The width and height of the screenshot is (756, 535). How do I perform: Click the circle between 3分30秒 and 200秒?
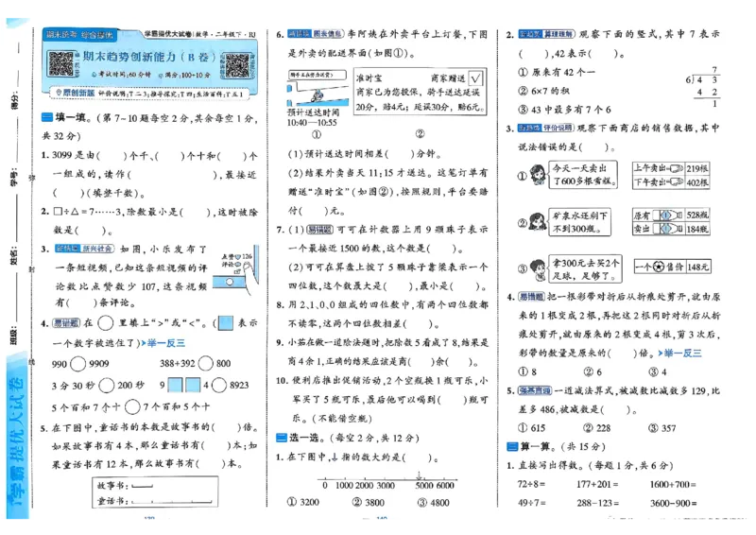[x=107, y=385]
